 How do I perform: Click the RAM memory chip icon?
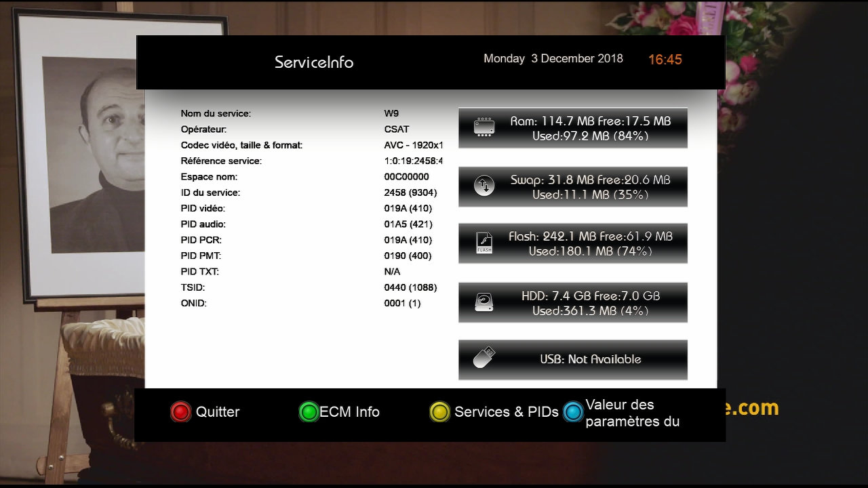coord(484,127)
